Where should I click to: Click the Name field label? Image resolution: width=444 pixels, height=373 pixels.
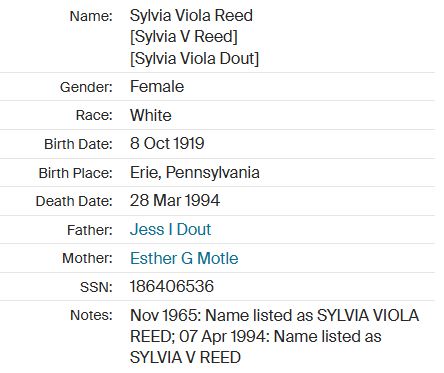tap(91, 16)
